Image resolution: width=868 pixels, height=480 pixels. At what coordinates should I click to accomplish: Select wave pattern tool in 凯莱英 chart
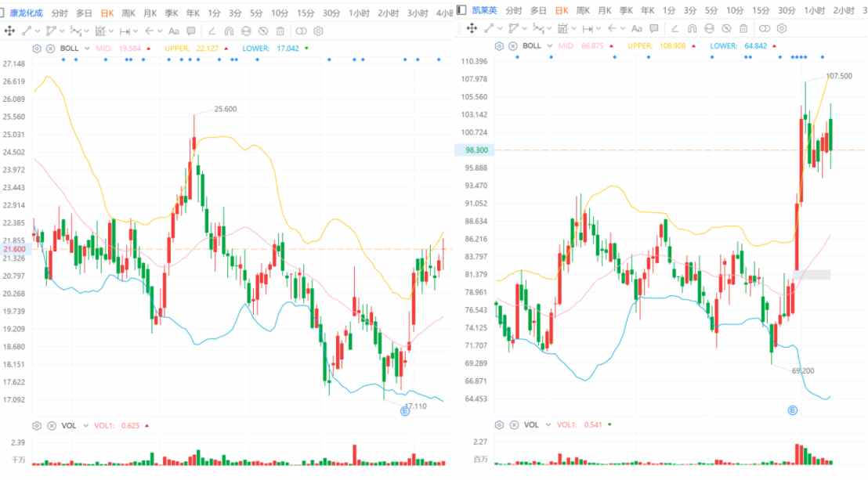[538, 28]
